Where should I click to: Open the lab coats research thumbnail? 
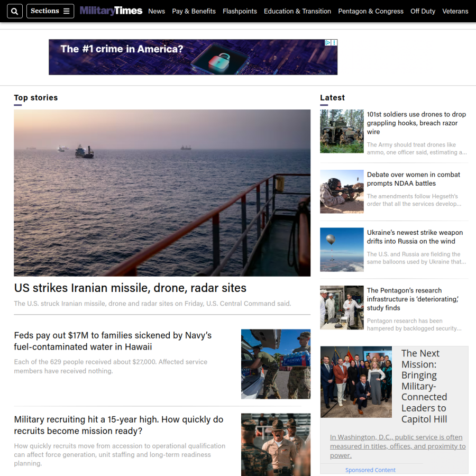click(342, 307)
